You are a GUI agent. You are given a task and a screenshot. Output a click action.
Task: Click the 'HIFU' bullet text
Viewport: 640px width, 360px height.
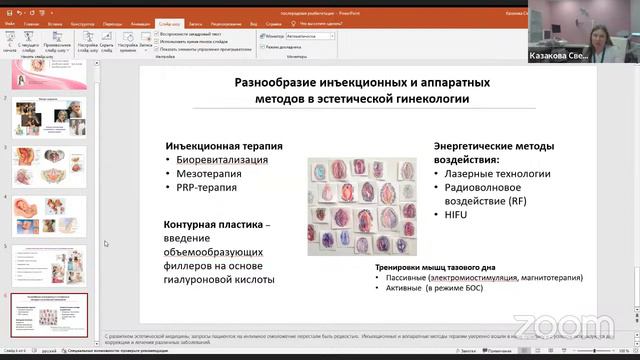[x=456, y=215]
